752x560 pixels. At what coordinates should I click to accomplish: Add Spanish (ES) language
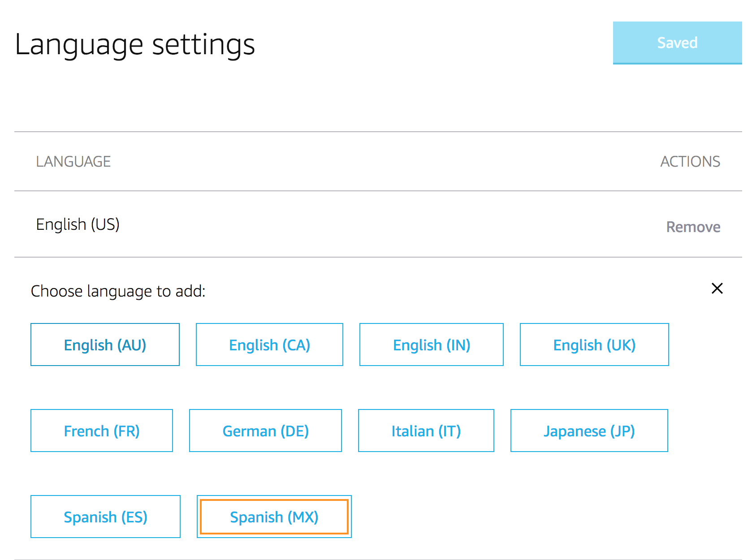(105, 517)
